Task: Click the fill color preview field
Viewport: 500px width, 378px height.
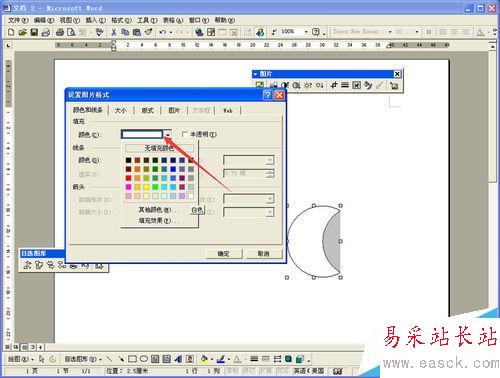Action: (142, 134)
